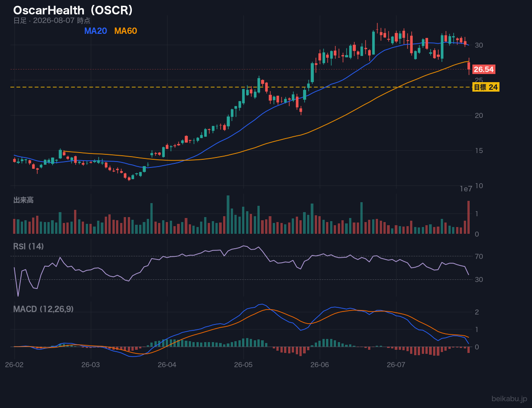The height and width of the screenshot is (408, 532).
Task: Click the price axis value 15
Action: tap(479, 151)
